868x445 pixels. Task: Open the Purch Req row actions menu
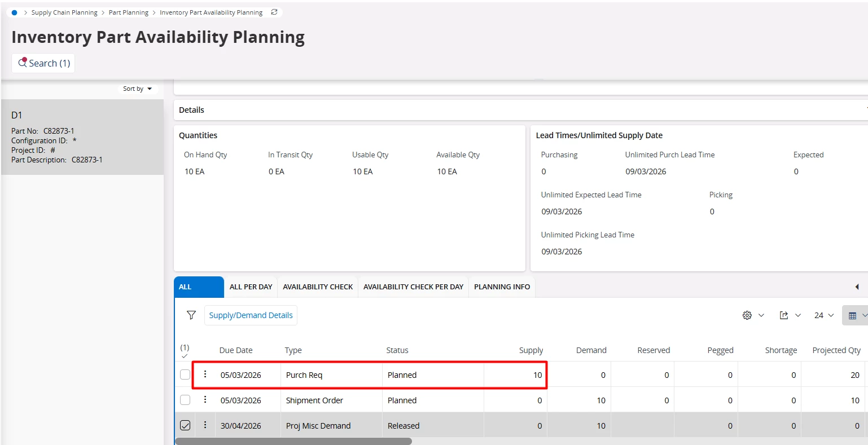205,374
